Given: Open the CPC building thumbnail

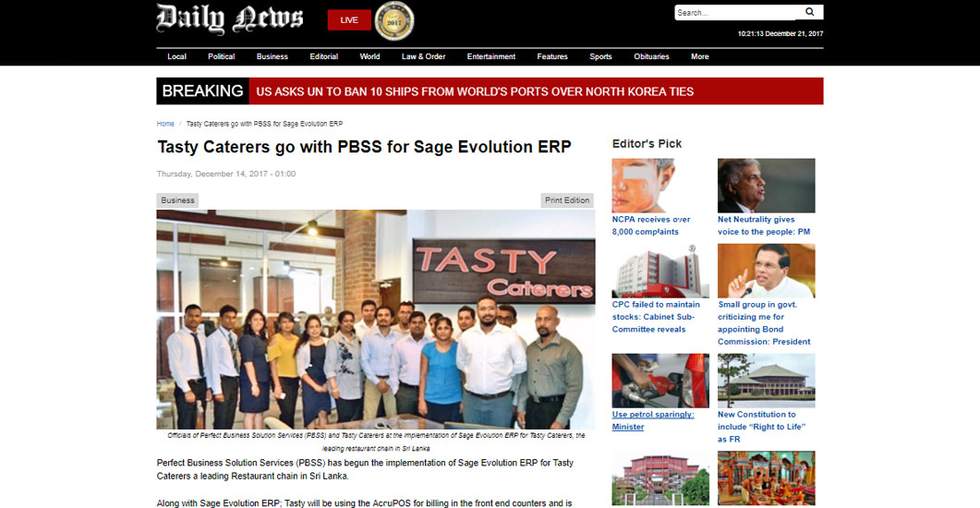Looking at the screenshot, I should pos(660,271).
